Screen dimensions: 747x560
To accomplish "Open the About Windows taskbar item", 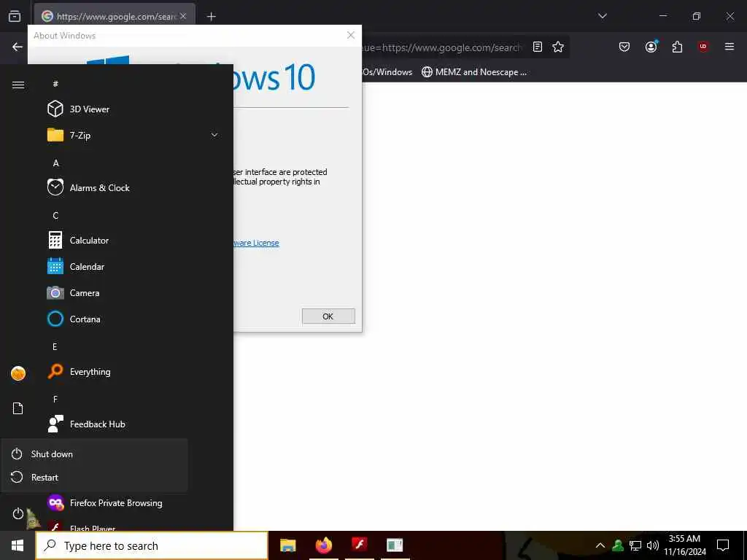I will 395,545.
